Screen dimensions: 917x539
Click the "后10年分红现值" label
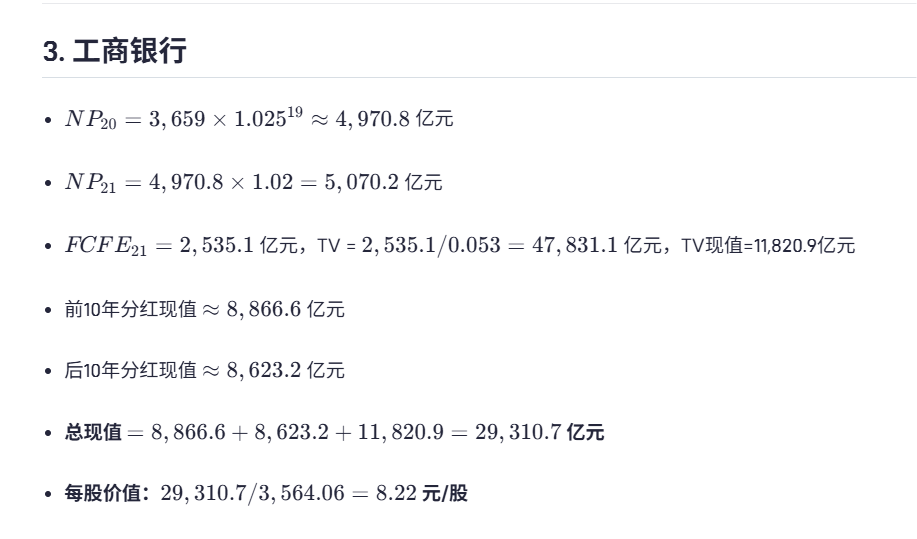click(x=130, y=371)
